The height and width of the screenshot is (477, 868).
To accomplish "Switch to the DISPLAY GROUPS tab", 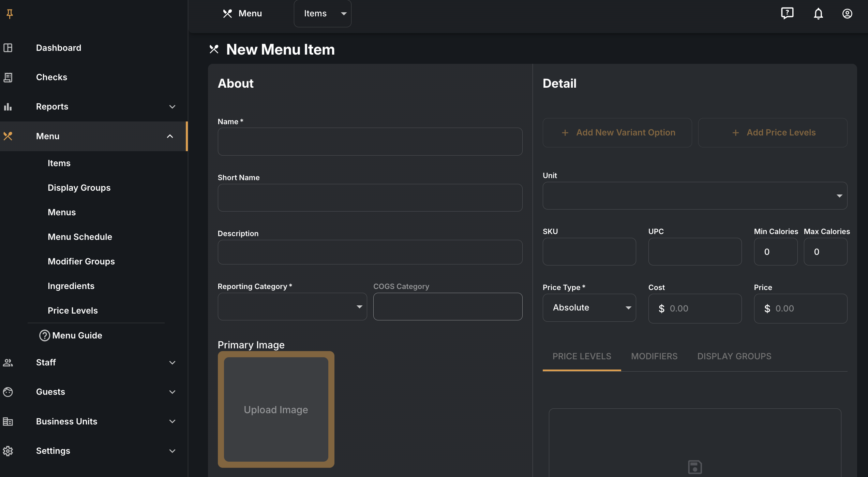I will coord(734,356).
